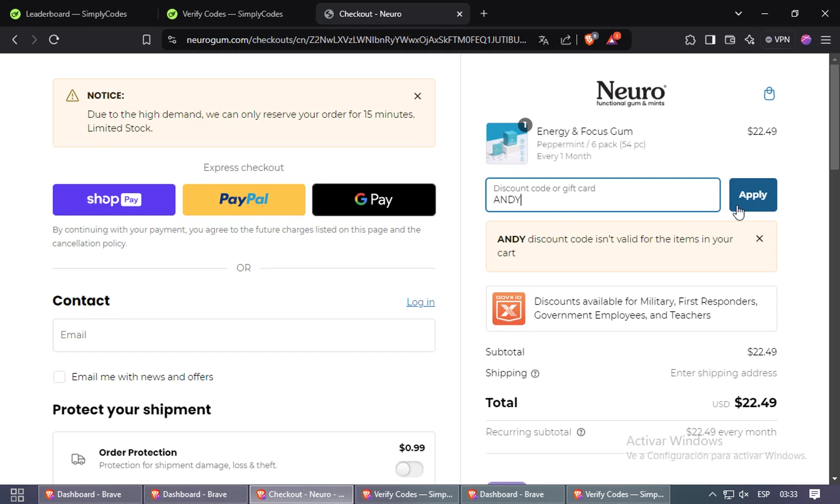The height and width of the screenshot is (504, 840).
Task: Click the Energy & Focus Gum thumbnail
Action: [x=507, y=143]
